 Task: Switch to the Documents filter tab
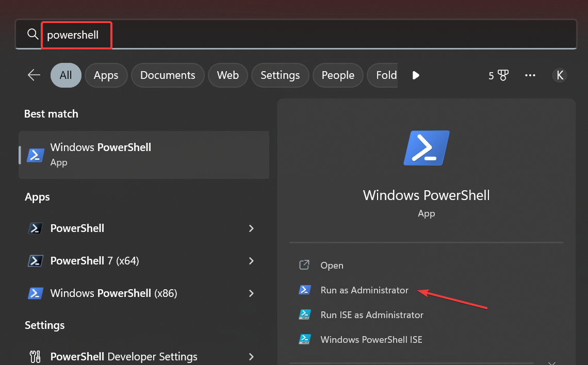point(168,75)
